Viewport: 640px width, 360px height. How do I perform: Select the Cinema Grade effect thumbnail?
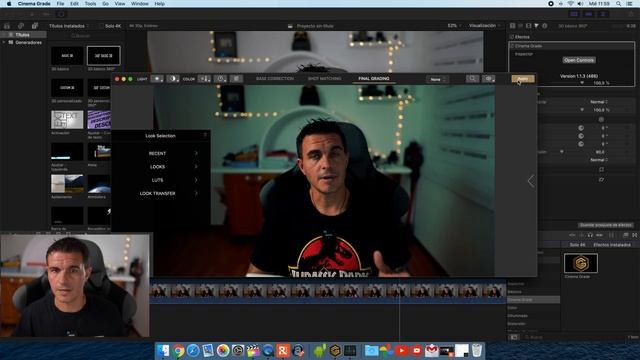pyautogui.click(x=580, y=263)
